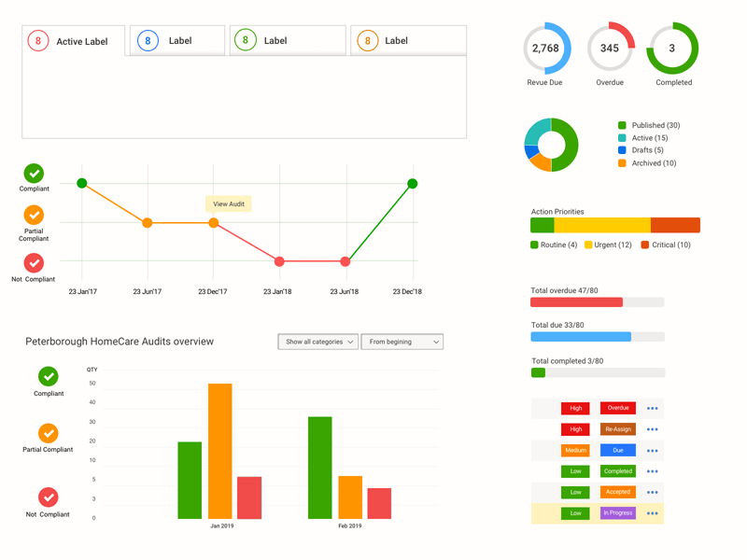Click the Overdue donut chart showing 345

click(610, 49)
